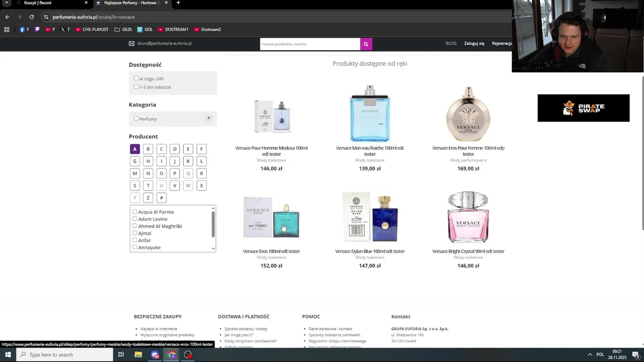This screenshot has width=644, height=362.
Task: Open Versace Eros Pour Femme product image
Action: [468, 114]
